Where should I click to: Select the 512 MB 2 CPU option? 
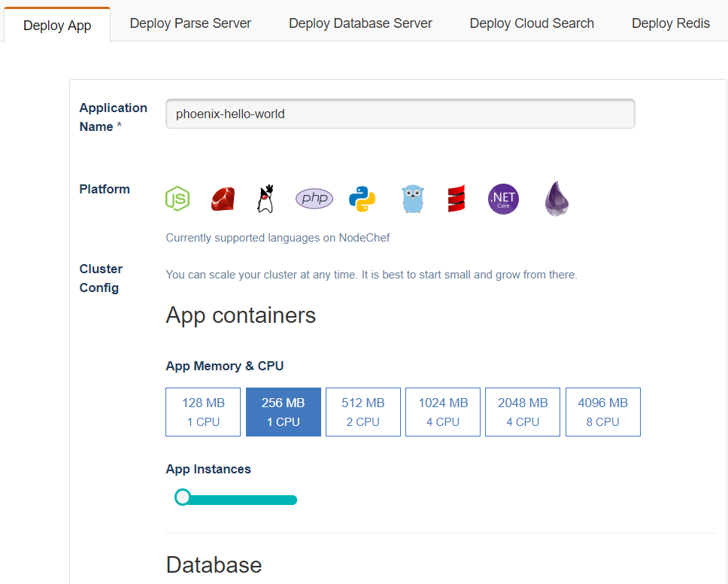(x=362, y=412)
